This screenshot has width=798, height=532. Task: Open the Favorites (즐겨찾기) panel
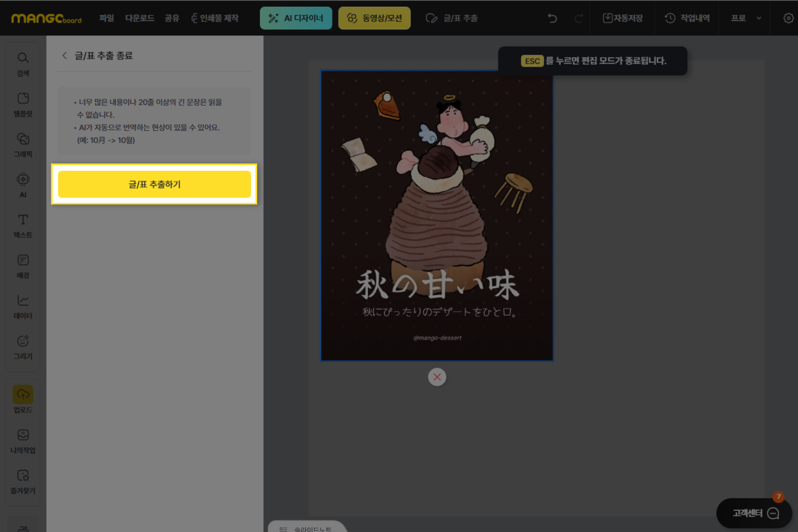pos(23,480)
